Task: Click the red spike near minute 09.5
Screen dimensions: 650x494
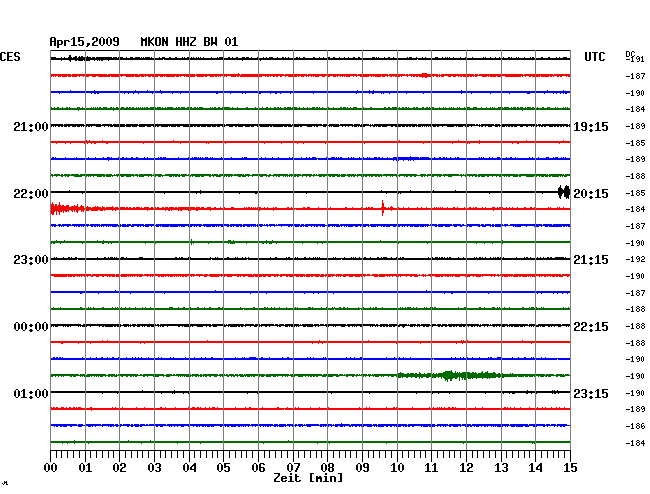Action: [x=383, y=208]
